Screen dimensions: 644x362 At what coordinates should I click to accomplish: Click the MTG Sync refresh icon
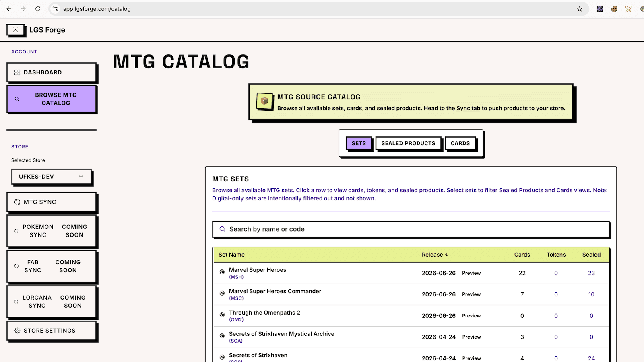(x=17, y=202)
